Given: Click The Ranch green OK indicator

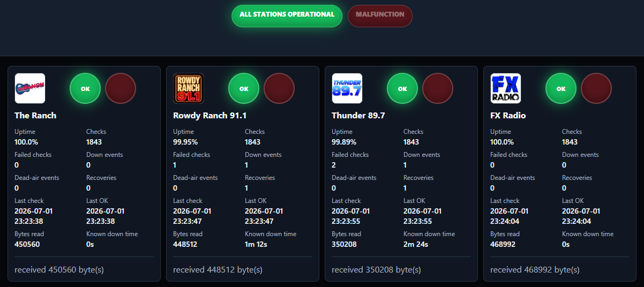Looking at the screenshot, I should coord(85,88).
